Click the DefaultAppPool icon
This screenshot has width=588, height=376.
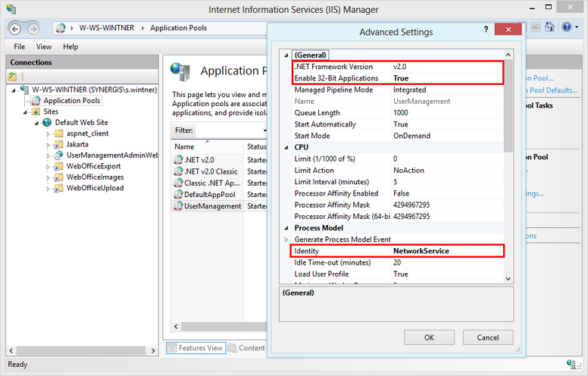click(x=178, y=194)
